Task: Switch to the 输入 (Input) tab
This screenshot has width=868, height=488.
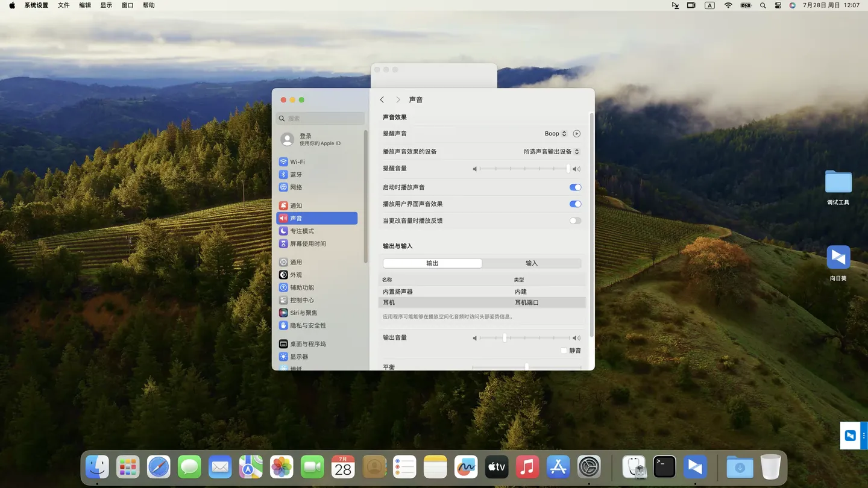Action: click(x=531, y=263)
